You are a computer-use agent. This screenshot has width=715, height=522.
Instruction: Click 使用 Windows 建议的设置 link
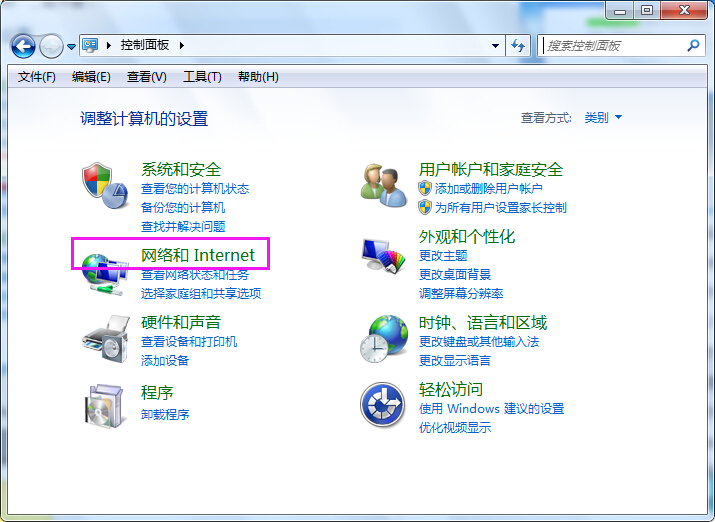point(492,408)
